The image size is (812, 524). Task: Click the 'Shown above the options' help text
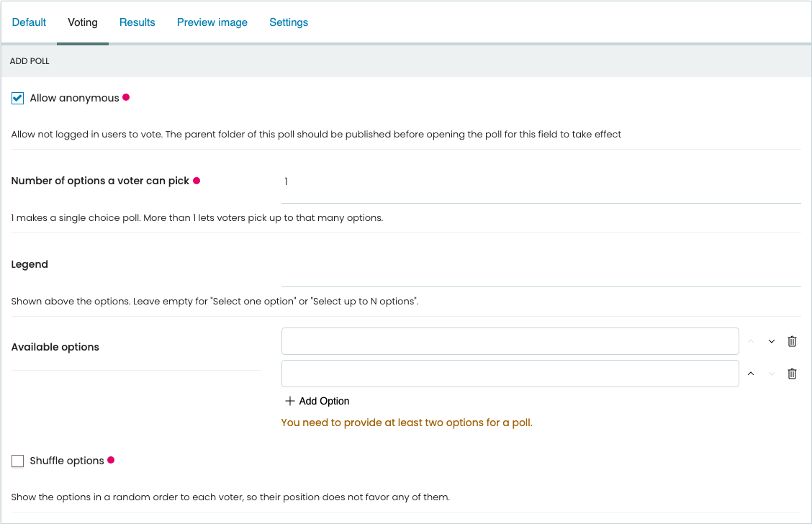215,302
